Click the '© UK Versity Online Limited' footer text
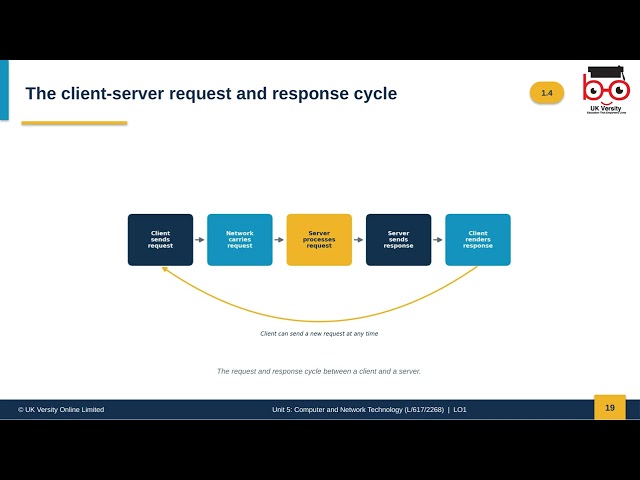 pyautogui.click(x=61, y=409)
